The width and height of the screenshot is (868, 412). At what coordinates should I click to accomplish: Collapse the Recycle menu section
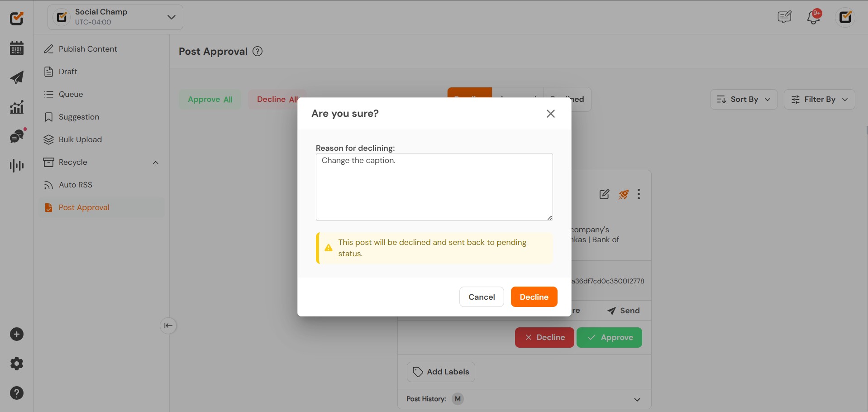pyautogui.click(x=156, y=163)
